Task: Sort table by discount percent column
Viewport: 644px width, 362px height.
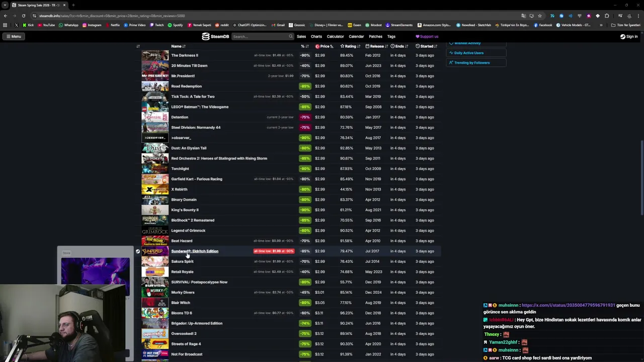Action: pos(304,46)
